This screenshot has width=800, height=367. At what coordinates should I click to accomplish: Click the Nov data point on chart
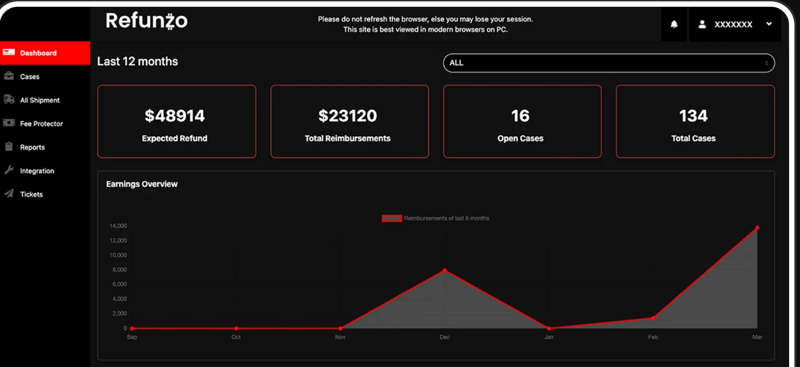[340, 328]
